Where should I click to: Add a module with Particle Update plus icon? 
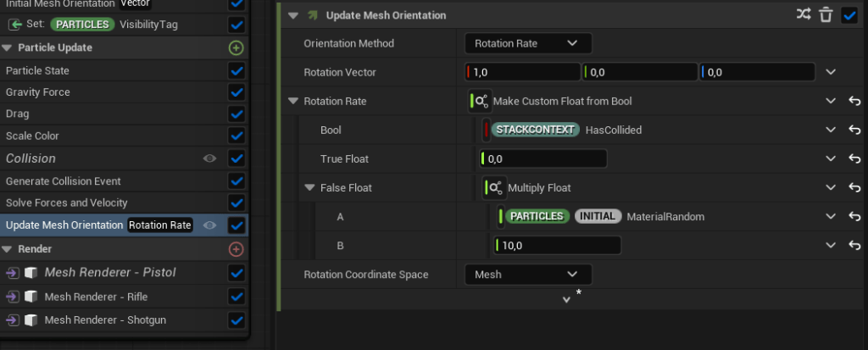236,48
